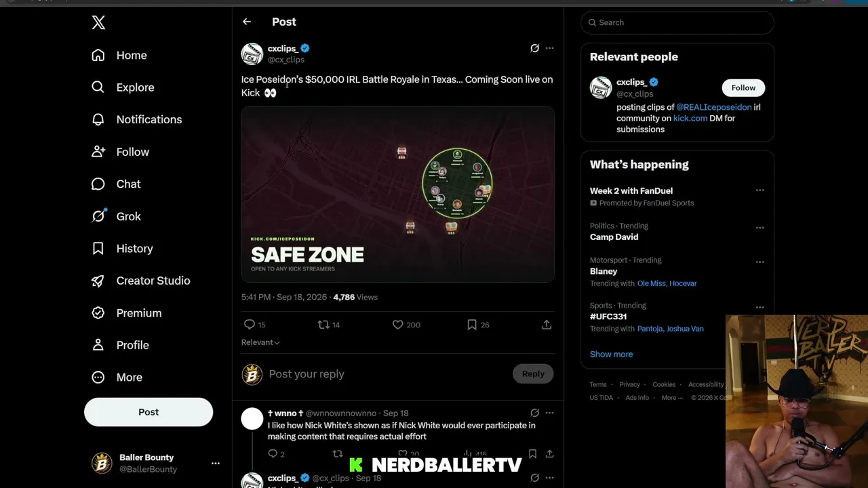
Task: Go back with the arrow icon
Action: (247, 22)
